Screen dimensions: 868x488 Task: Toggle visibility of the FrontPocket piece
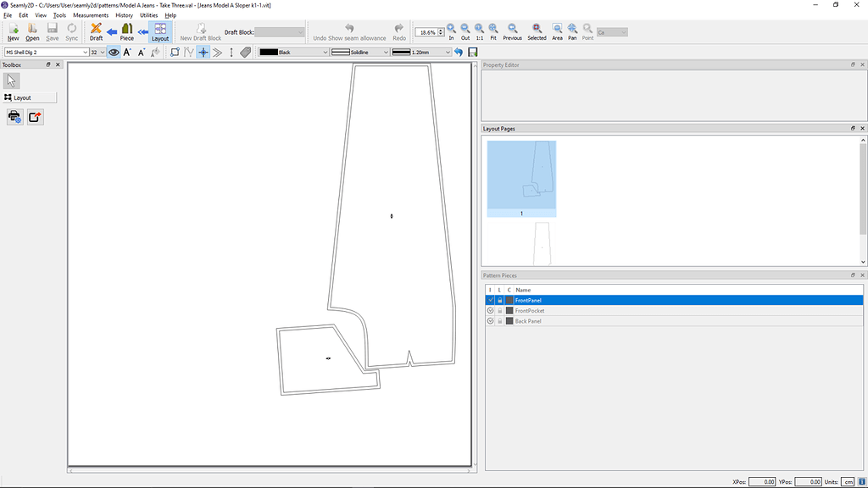(x=490, y=310)
